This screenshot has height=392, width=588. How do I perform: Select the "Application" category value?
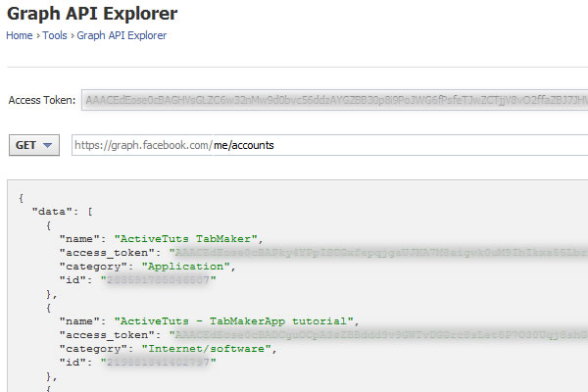point(186,267)
